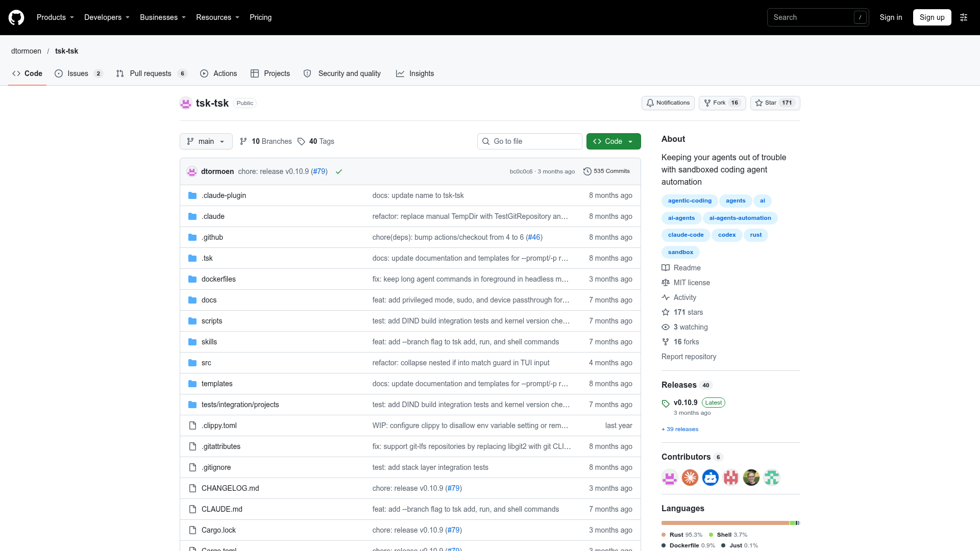Open dtormoen's avatar in the commit header
980x551 pixels.
point(192,171)
